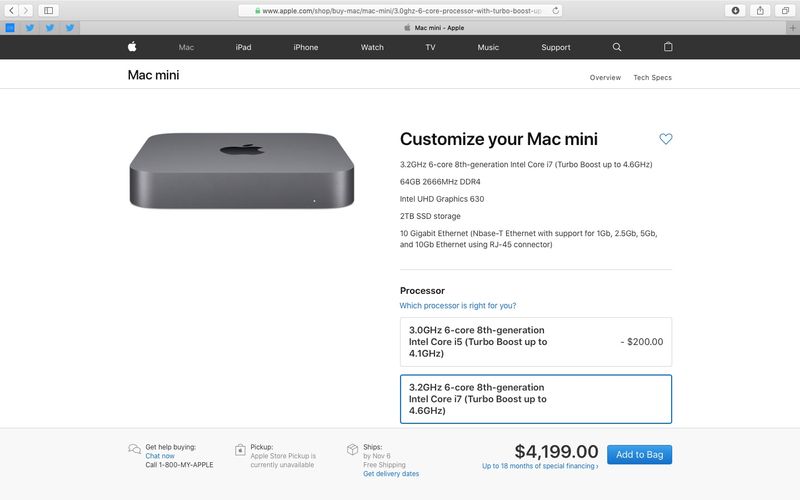Viewport: 800px width, 500px height.
Task: Show Safari downloads icon
Action: (x=735, y=10)
